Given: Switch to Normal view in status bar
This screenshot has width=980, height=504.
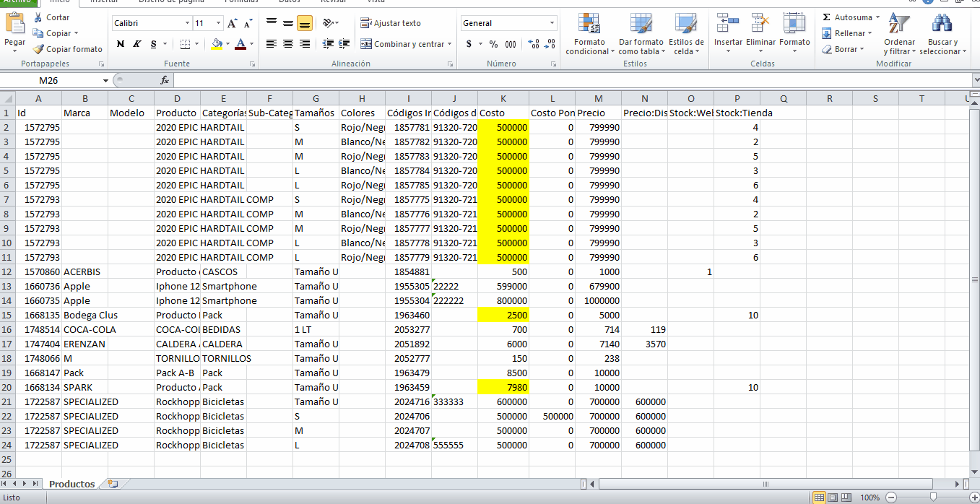Looking at the screenshot, I should pos(819,498).
